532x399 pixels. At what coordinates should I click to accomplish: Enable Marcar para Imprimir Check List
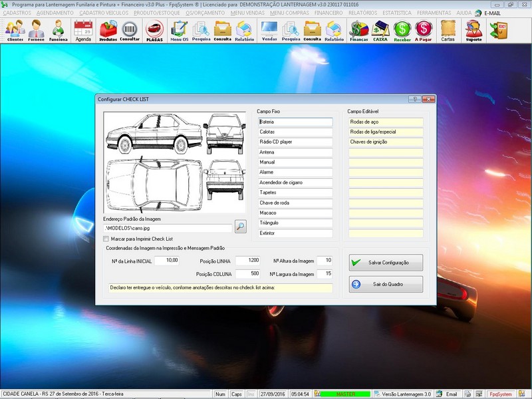click(106, 239)
